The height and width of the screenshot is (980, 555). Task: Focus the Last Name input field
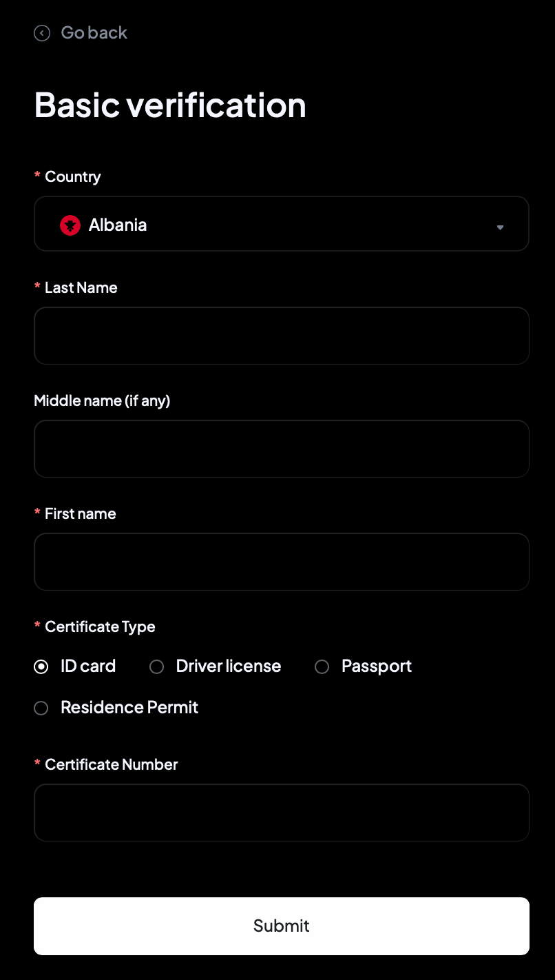(x=281, y=336)
